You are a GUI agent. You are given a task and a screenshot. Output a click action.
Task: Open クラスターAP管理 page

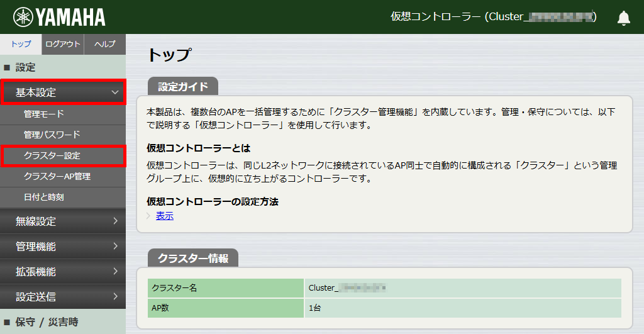pyautogui.click(x=63, y=176)
